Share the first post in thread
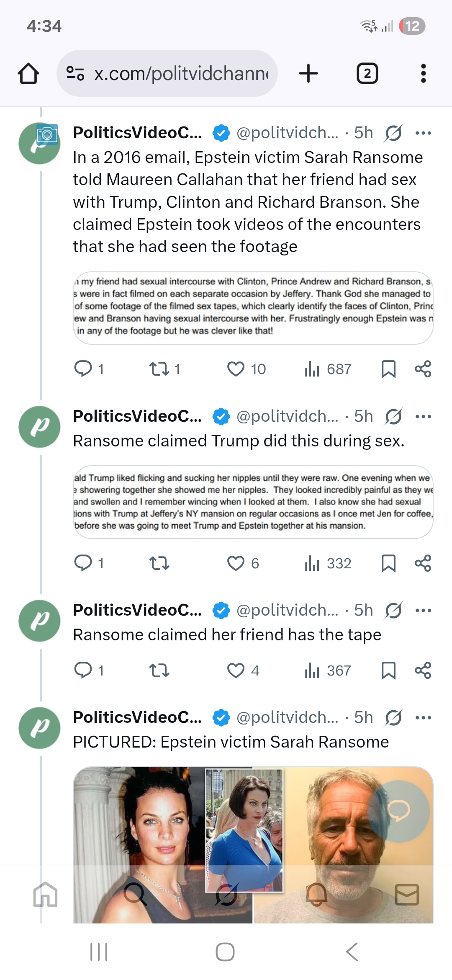 pyautogui.click(x=423, y=369)
